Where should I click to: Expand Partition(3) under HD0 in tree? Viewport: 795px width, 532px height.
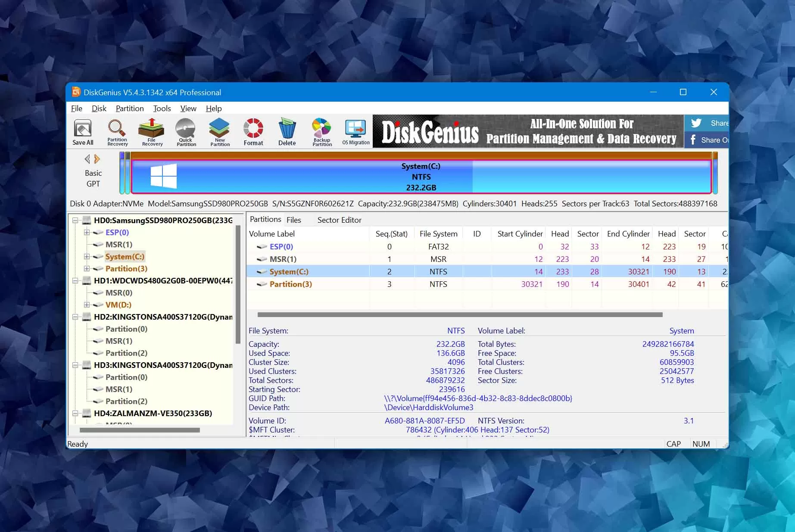click(87, 269)
